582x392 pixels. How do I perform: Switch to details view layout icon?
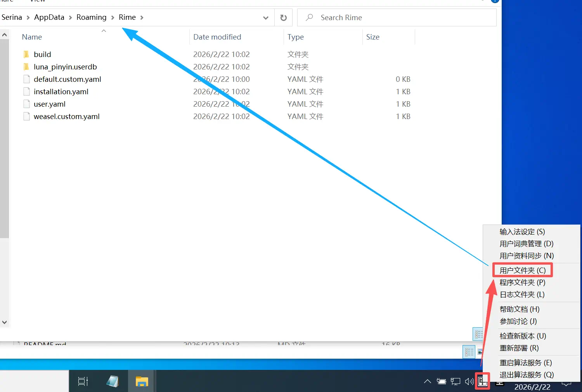(x=469, y=352)
